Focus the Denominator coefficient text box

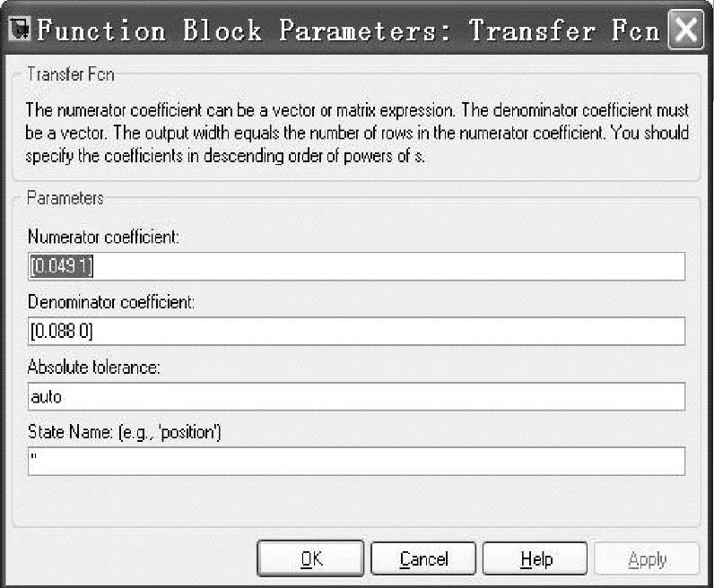[356, 331]
